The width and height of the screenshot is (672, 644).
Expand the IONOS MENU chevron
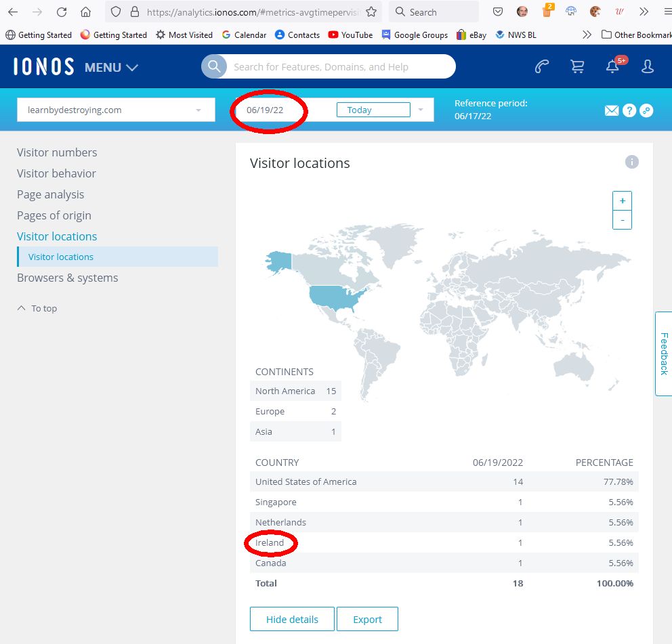tap(132, 68)
